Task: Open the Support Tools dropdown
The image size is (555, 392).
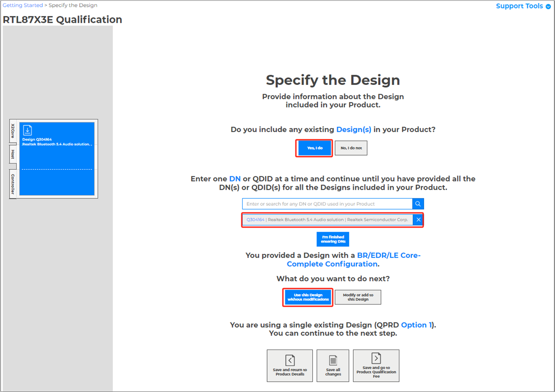Action: pos(523,6)
